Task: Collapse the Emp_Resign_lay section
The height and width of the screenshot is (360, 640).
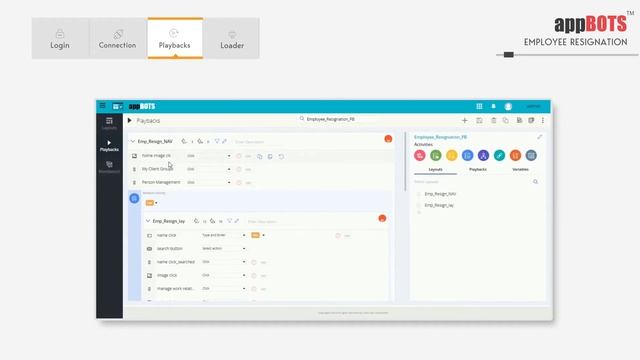Action: pos(148,221)
